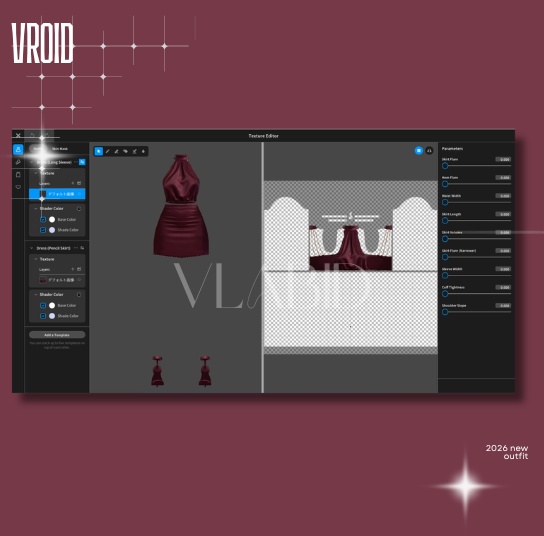Screen dimensions: 544x536
Task: Select the arrow selection tool in the toolbar
Action: 99,151
